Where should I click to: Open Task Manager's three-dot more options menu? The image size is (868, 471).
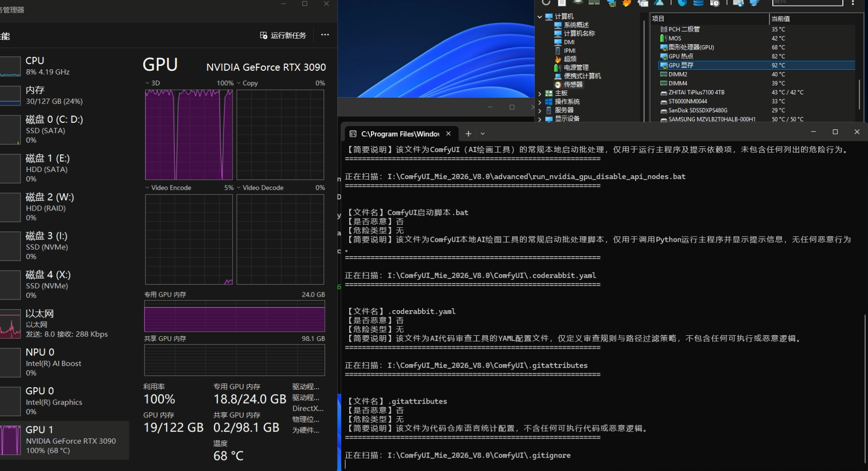coord(325,35)
